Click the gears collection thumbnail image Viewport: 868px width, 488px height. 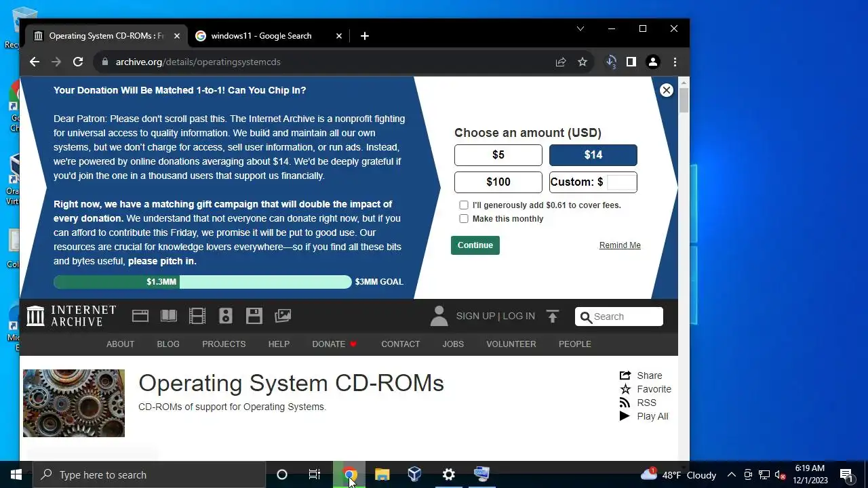click(74, 403)
